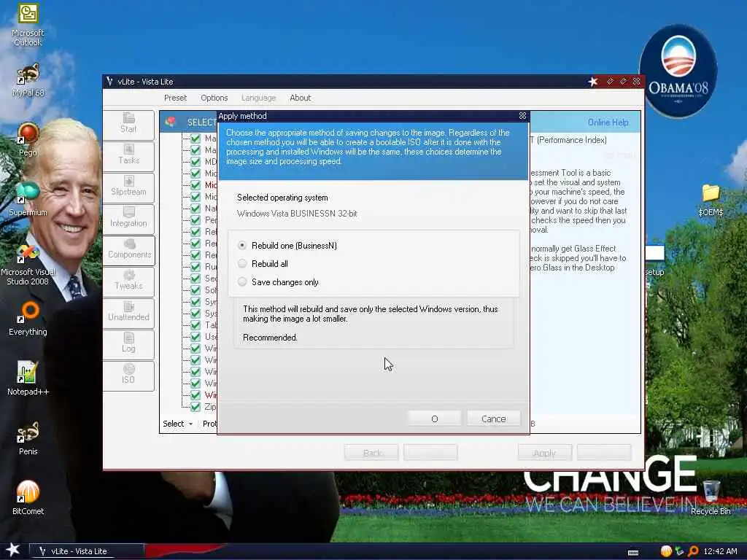Viewport: 747px width, 560px height.
Task: Select the Recycle Bin icon
Action: (711, 497)
